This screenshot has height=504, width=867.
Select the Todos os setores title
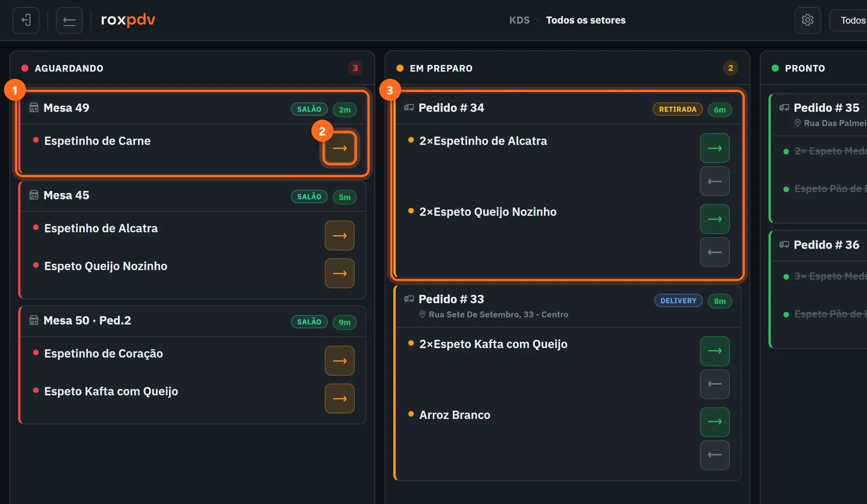(586, 20)
